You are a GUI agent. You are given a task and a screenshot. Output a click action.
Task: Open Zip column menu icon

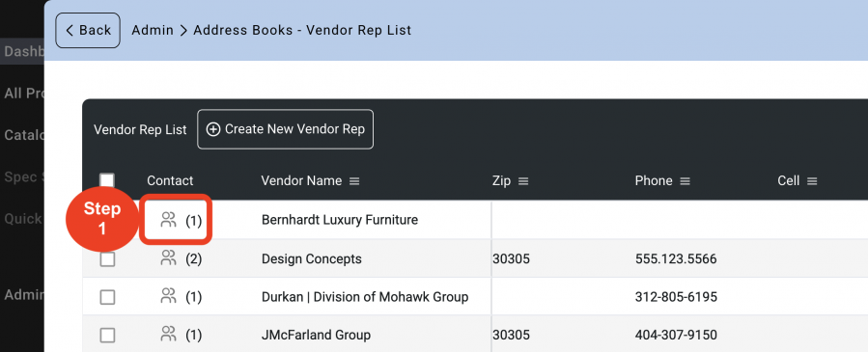point(523,181)
